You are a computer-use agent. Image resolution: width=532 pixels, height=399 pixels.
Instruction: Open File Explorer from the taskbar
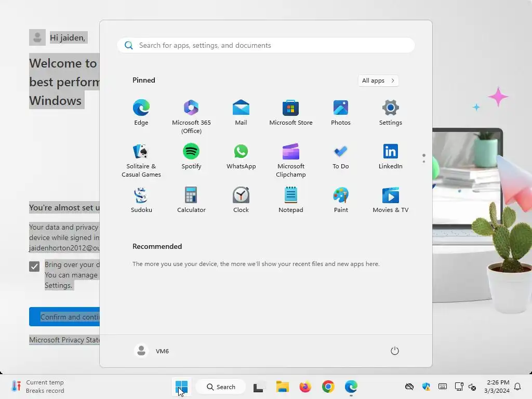(x=282, y=387)
